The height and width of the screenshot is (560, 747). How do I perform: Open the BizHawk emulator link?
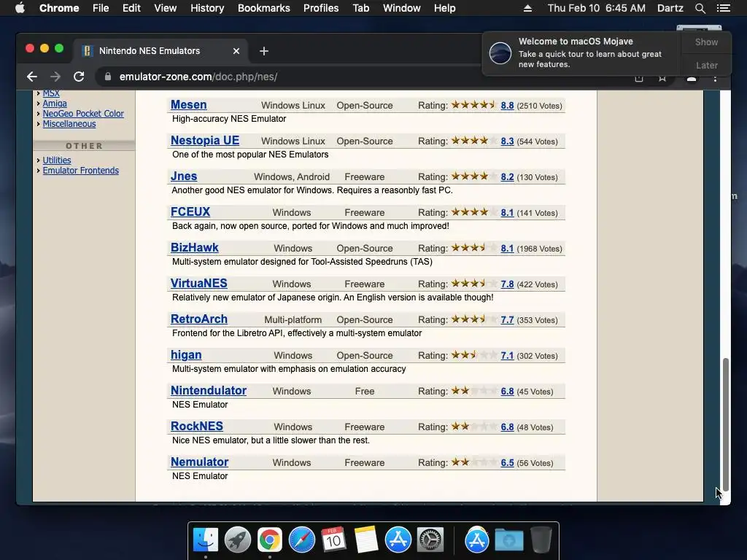(x=194, y=248)
